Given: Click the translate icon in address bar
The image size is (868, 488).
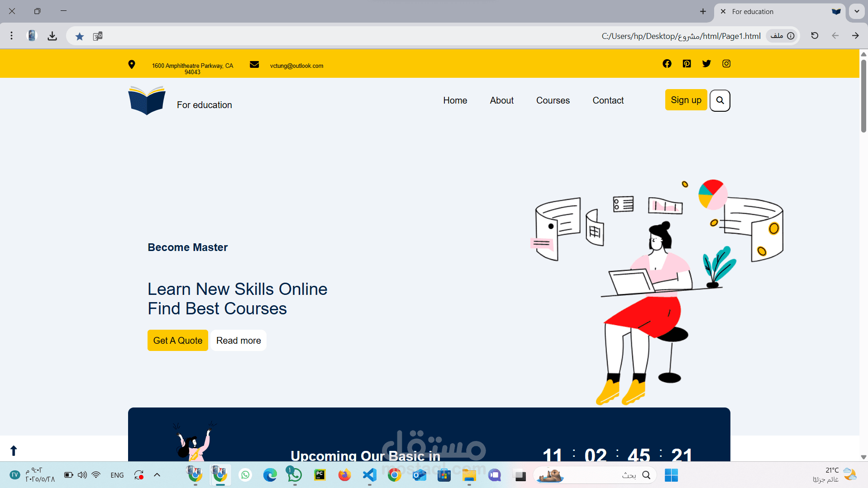Looking at the screenshot, I should 98,36.
